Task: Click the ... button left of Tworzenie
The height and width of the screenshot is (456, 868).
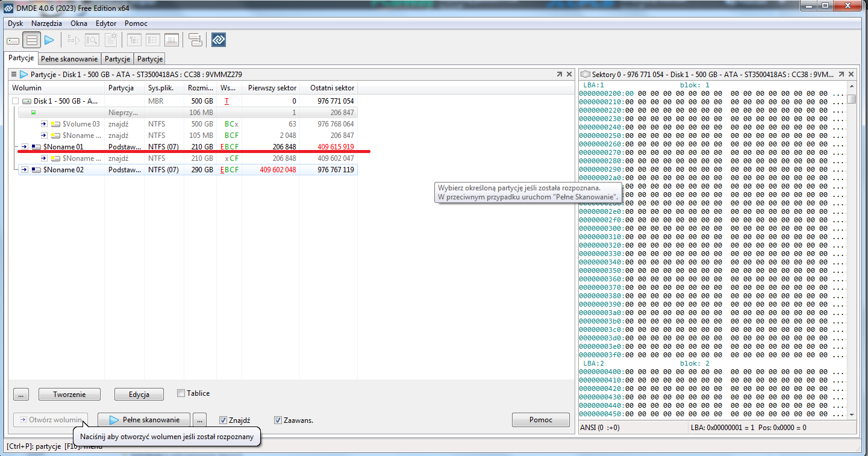Action: click(20, 395)
